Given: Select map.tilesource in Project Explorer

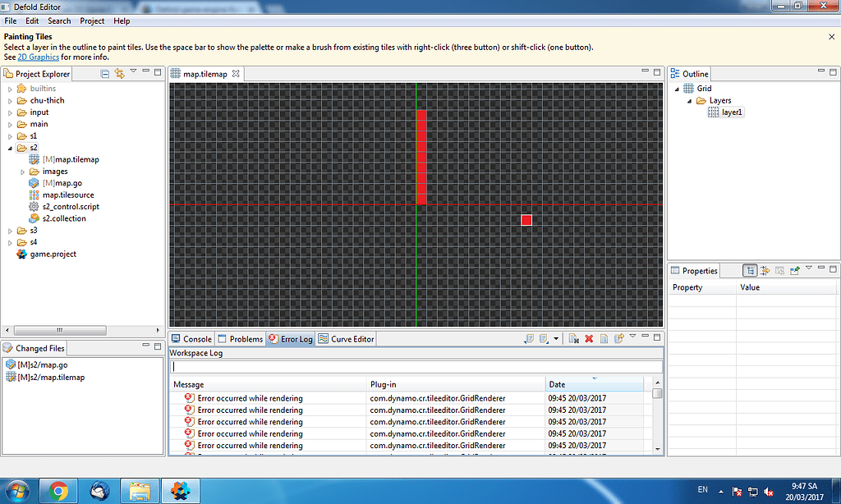Looking at the screenshot, I should (x=68, y=195).
